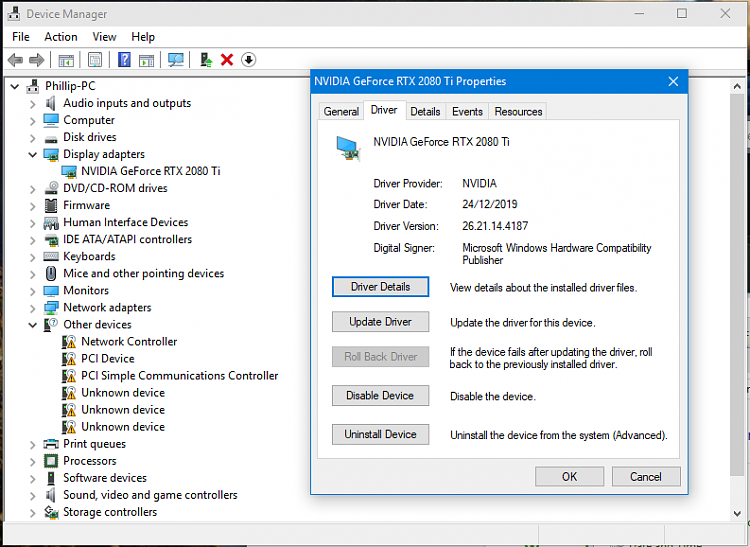Click the Action pane toolbar icon

pyautogui.click(x=146, y=60)
